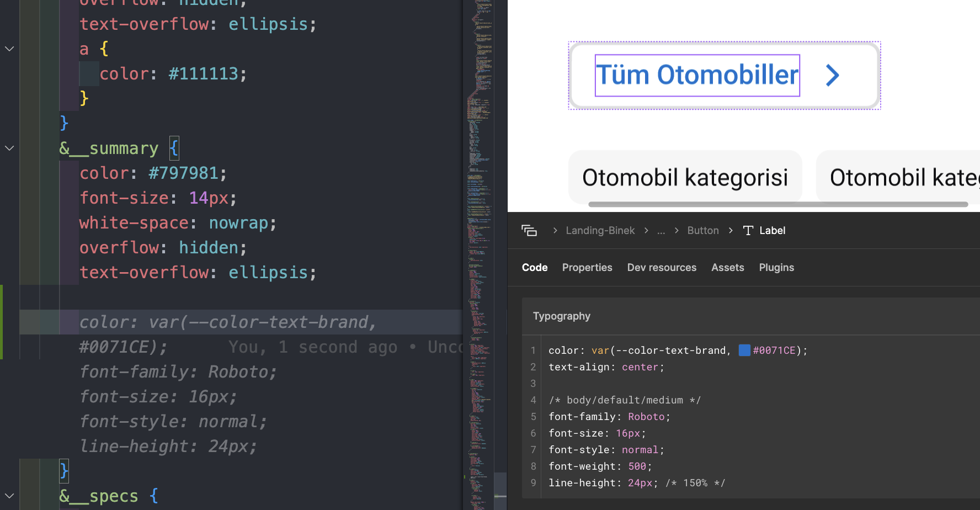This screenshot has width=980, height=510.
Task: Open the Dev resources tab
Action: [662, 268]
